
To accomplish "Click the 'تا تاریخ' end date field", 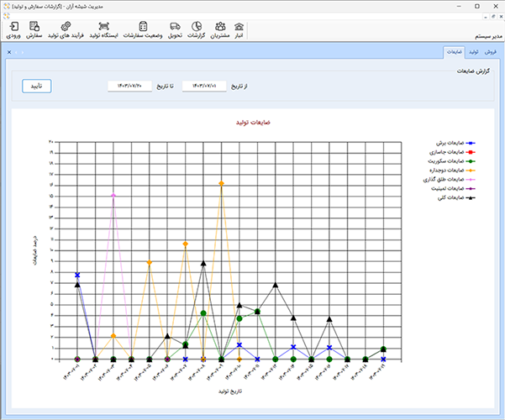I will [129, 86].
